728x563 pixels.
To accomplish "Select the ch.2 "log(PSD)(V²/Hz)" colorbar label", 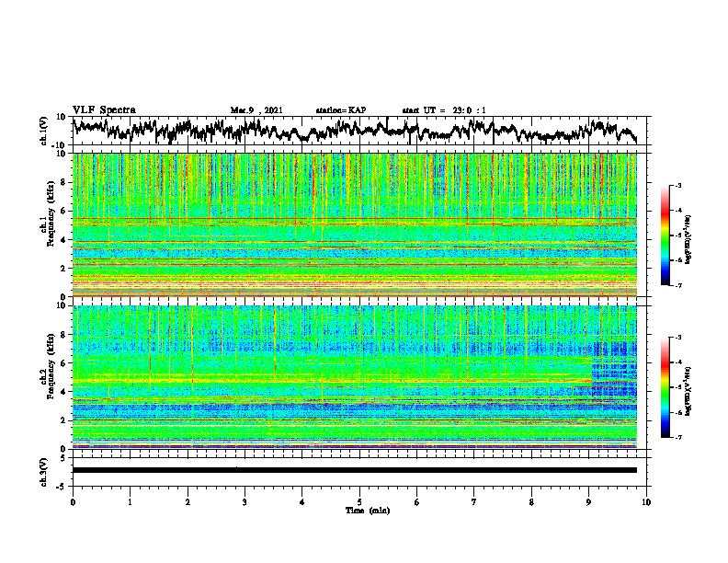I will [688, 391].
